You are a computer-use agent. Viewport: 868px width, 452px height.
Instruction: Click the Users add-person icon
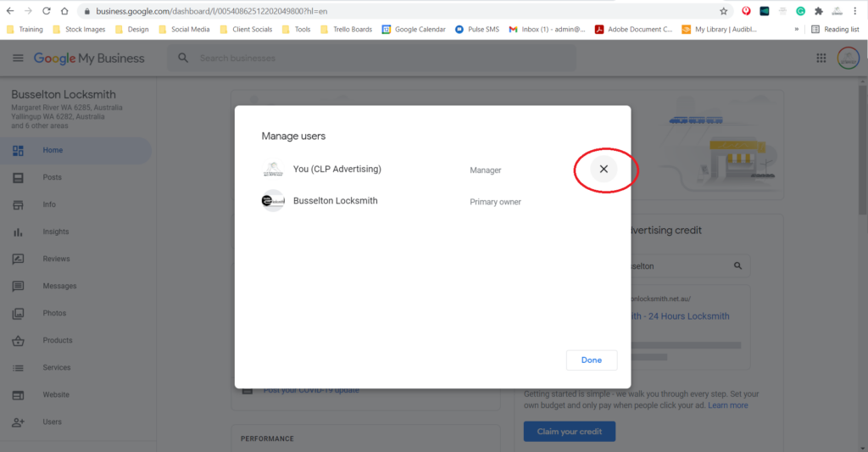[18, 422]
